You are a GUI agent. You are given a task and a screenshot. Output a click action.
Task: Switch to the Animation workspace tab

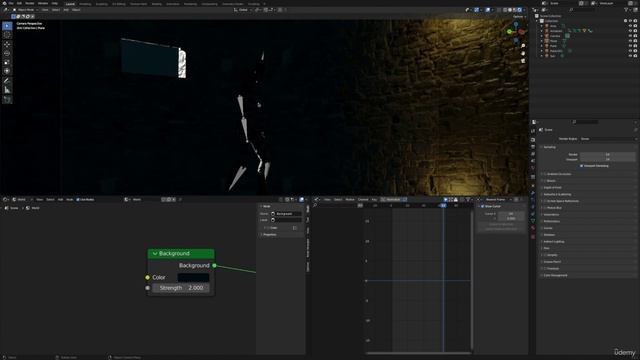[172, 4]
